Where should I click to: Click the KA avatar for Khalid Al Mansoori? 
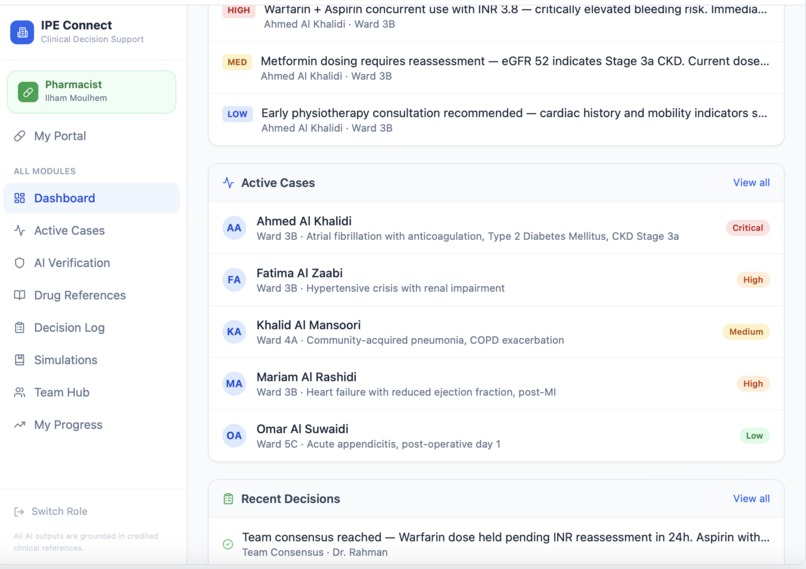point(234,332)
